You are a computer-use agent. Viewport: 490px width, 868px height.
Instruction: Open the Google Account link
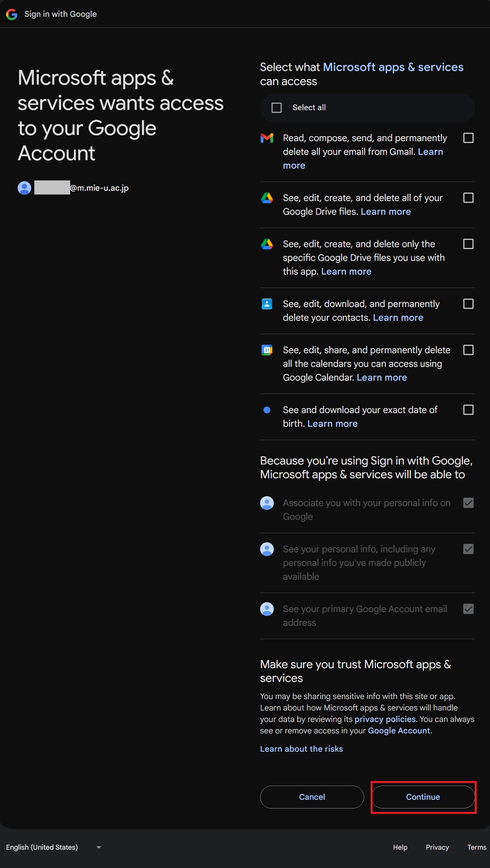[399, 731]
